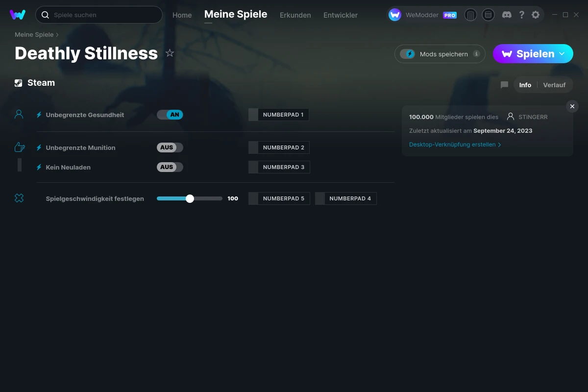Click the NUMBERPAD 4 hotkey button
Screen dimensions: 588x392
point(346,198)
